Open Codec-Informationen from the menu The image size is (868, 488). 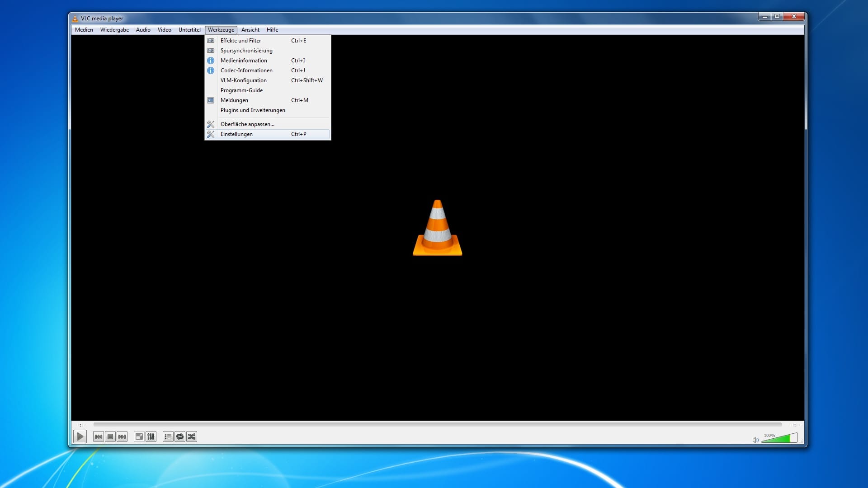click(x=268, y=70)
